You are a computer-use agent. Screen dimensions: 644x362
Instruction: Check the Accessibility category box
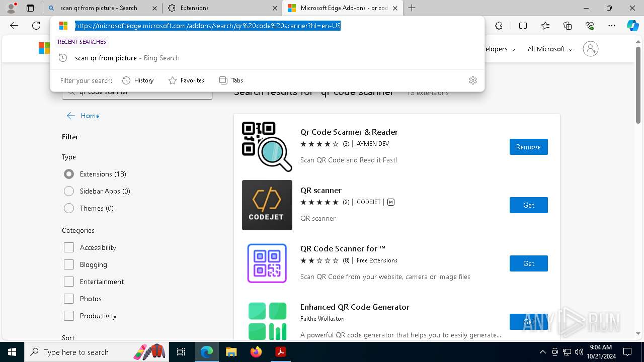[69, 247]
